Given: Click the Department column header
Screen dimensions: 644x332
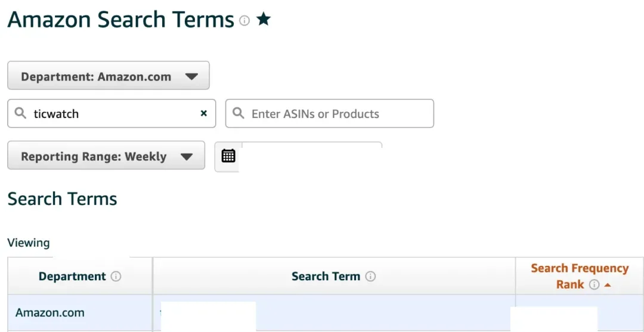Looking at the screenshot, I should coord(80,276).
